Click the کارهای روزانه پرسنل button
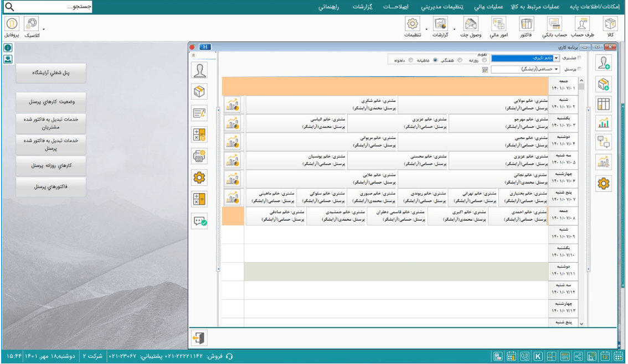This screenshot has height=364, width=628. [x=51, y=165]
